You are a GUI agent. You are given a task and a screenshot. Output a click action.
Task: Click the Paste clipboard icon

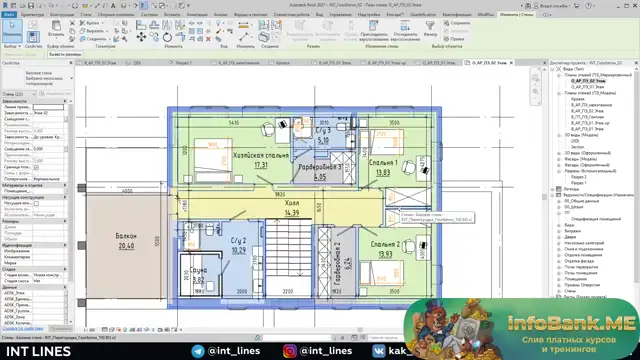[x=56, y=29]
